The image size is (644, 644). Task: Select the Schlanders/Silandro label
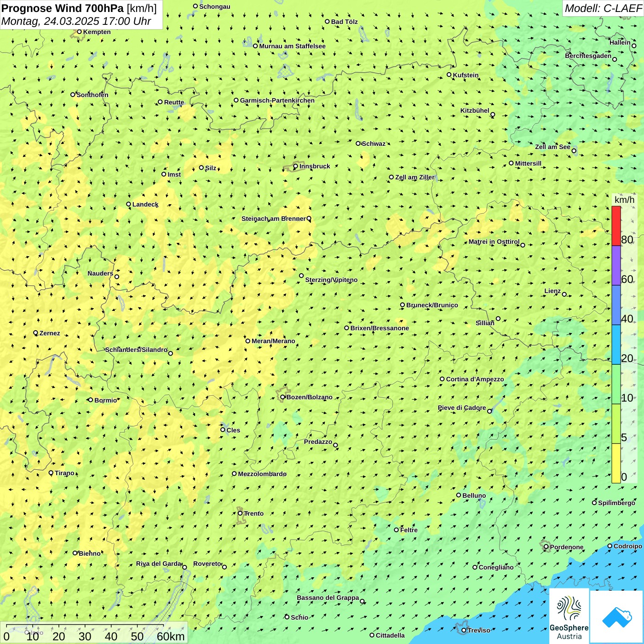(x=136, y=350)
